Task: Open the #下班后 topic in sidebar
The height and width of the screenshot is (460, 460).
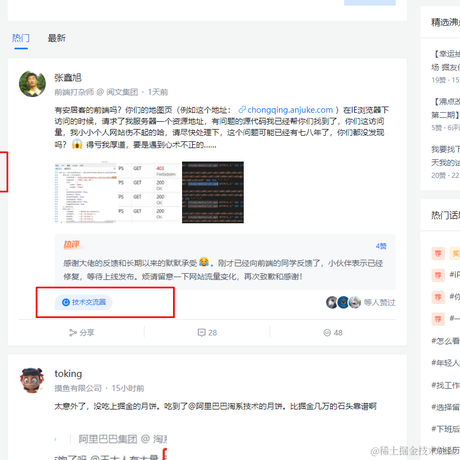Action: pos(446,429)
